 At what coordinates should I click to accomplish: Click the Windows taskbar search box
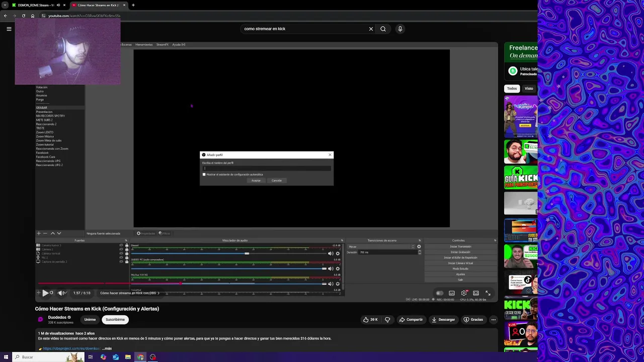pyautogui.click(x=48, y=357)
